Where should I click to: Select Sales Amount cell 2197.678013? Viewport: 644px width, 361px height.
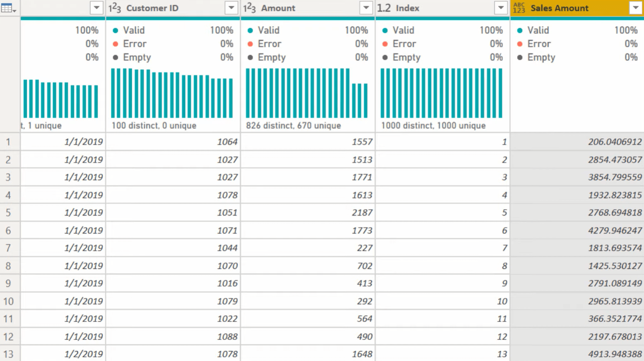tap(577, 336)
